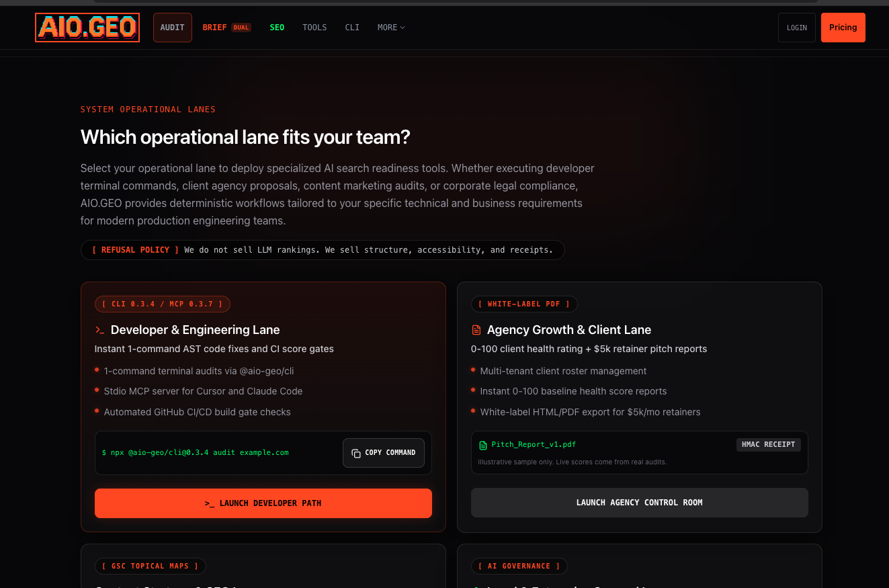The image size is (889, 588).
Task: Click the HMAC RECEIPT badge
Action: tap(769, 445)
